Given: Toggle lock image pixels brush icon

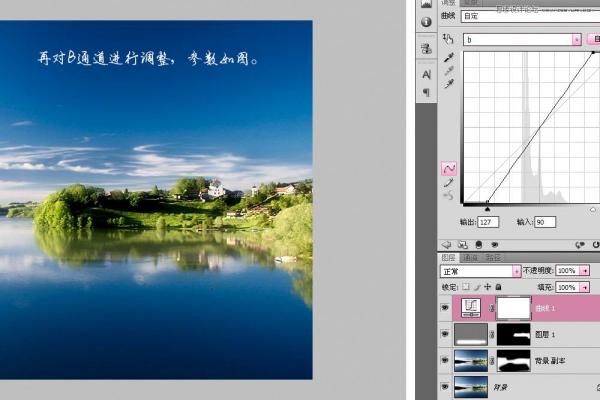Looking at the screenshot, I should coord(477,287).
